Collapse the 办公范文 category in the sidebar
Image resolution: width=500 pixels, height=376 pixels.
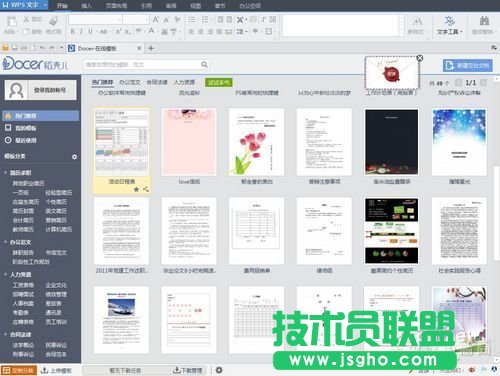pyautogui.click(x=5, y=242)
